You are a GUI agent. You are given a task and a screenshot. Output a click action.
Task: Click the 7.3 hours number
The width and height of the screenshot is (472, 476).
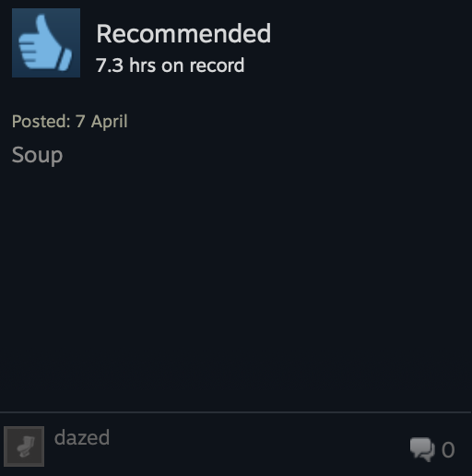(110, 65)
